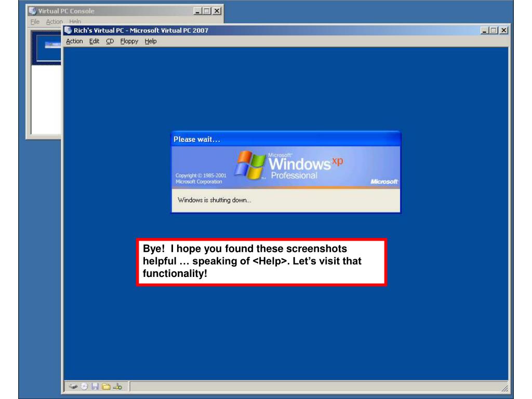This screenshot has width=532, height=399.
Task: Maximize the Virtual PC Console window
Action: pyautogui.click(x=206, y=11)
